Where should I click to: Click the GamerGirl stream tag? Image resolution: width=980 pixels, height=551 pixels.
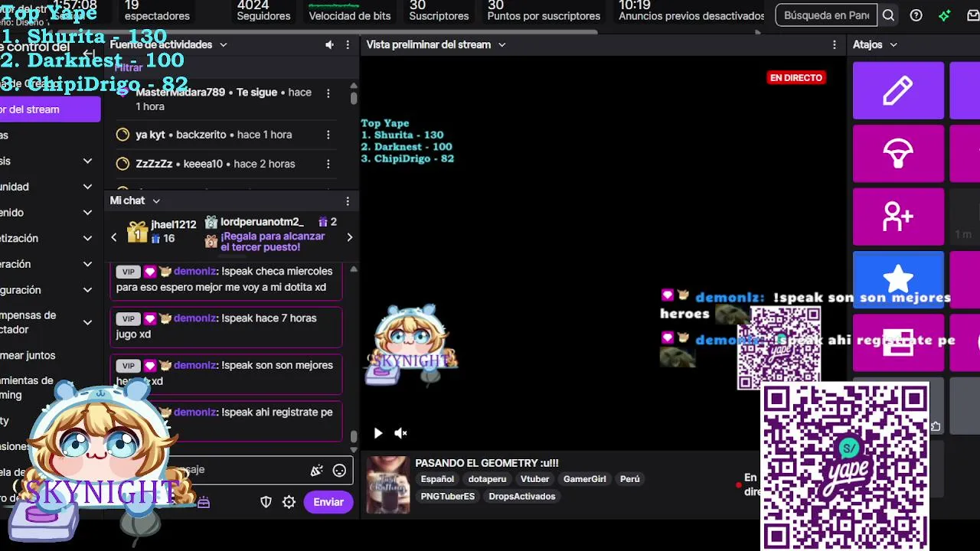pos(585,479)
